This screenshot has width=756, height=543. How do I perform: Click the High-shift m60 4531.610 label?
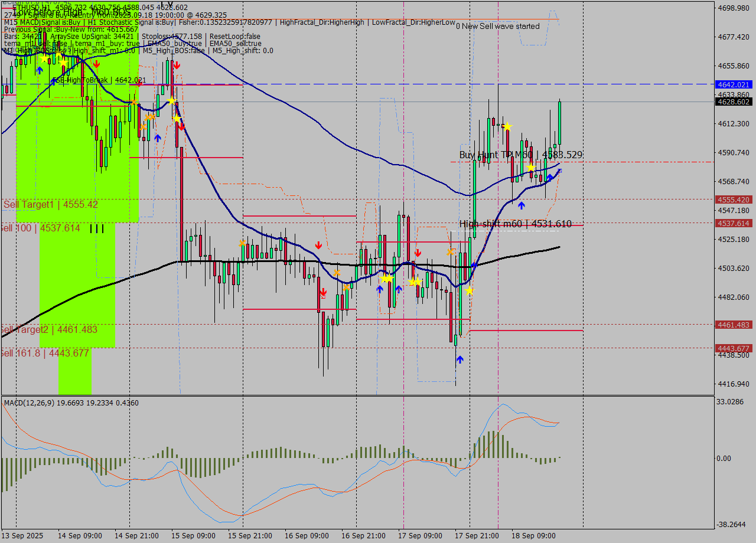coord(515,224)
